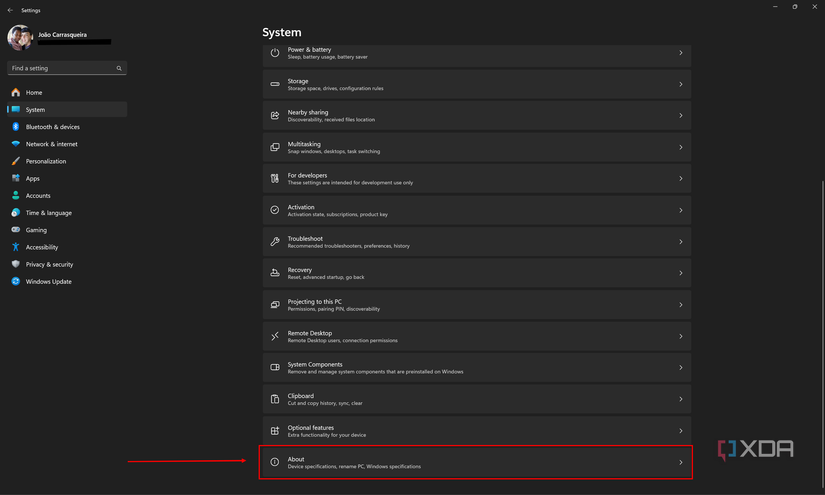825x495 pixels.
Task: Expand the Optional features chevron
Action: click(681, 431)
